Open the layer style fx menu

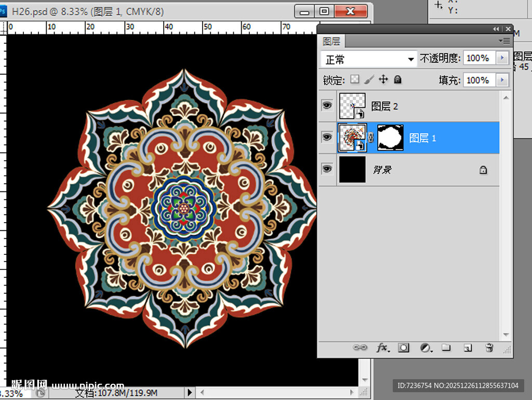382,347
